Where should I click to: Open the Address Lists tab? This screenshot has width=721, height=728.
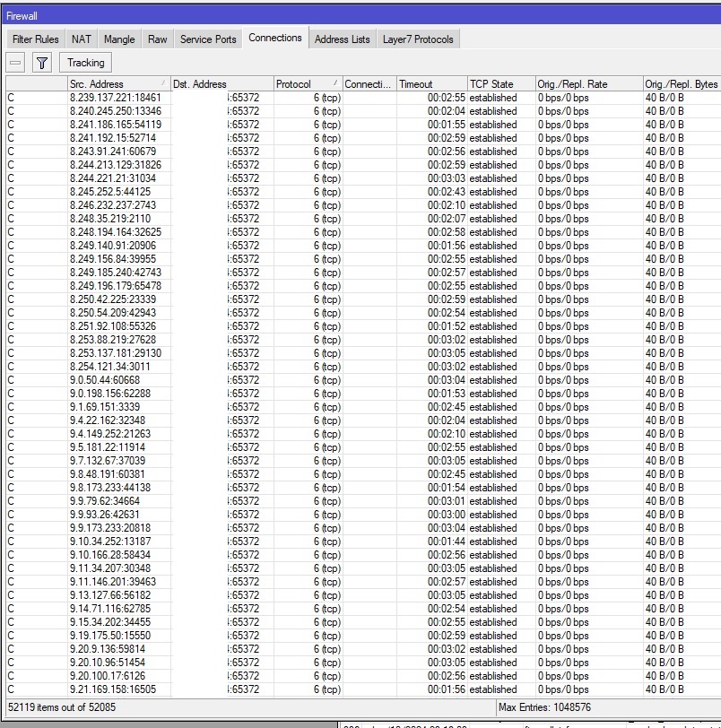(343, 39)
